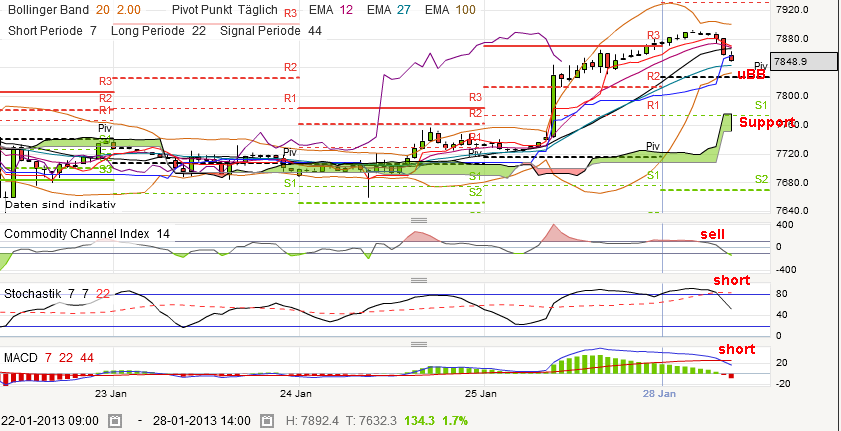Click the R3 label beside Pivot Punkt Täglich
The height and width of the screenshot is (431, 841).
click(x=291, y=13)
